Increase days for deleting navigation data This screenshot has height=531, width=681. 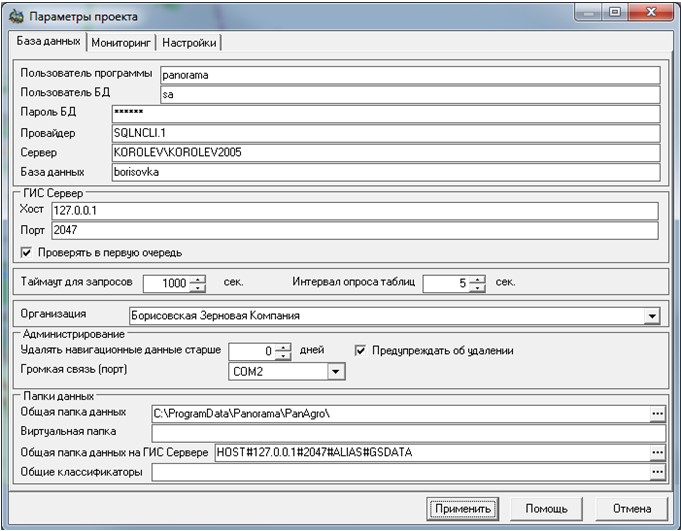tap(284, 346)
